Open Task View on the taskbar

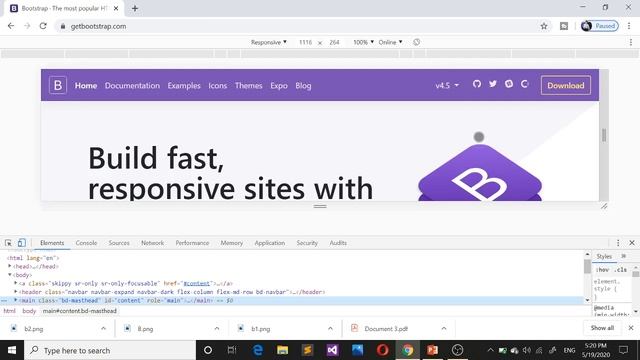[232, 350]
